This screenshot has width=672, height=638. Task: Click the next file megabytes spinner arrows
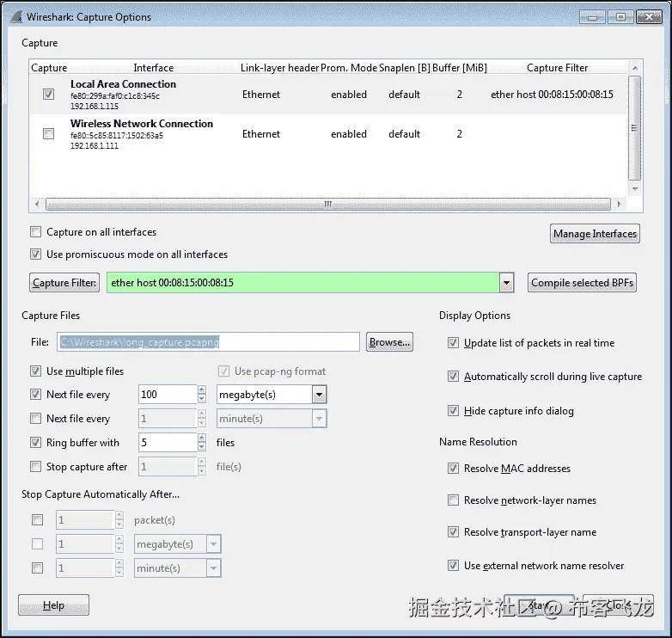202,395
